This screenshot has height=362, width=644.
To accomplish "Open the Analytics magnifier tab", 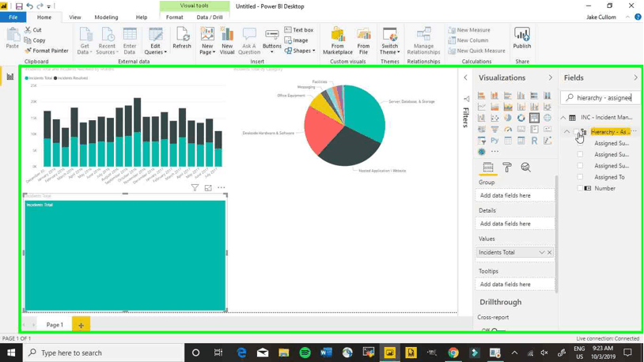I will pyautogui.click(x=525, y=167).
